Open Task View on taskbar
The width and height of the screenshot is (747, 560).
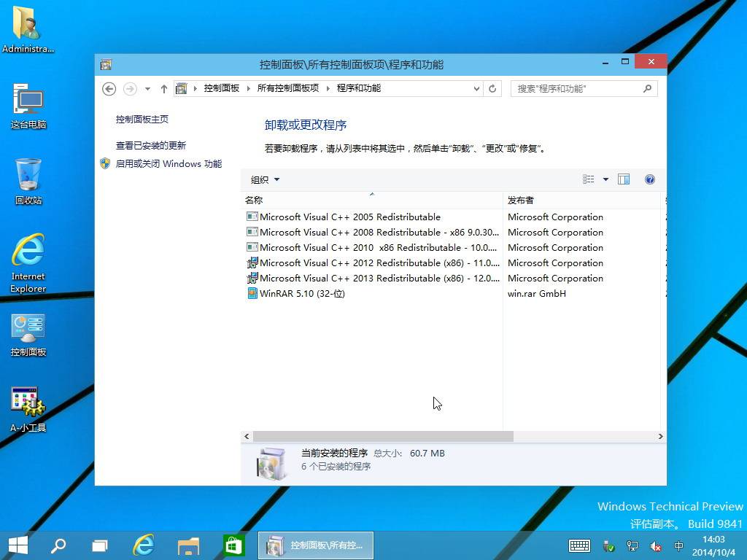click(x=99, y=545)
